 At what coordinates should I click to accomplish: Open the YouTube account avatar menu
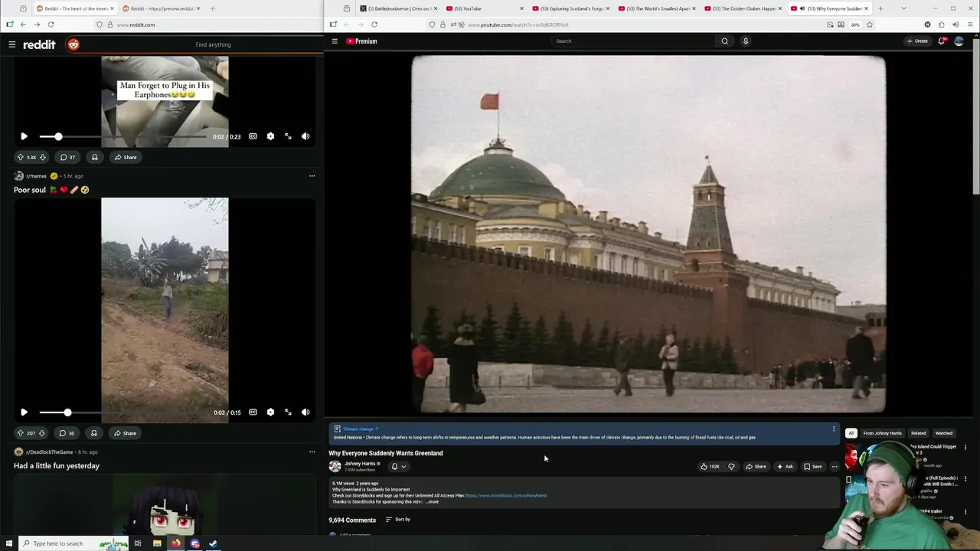pos(959,41)
